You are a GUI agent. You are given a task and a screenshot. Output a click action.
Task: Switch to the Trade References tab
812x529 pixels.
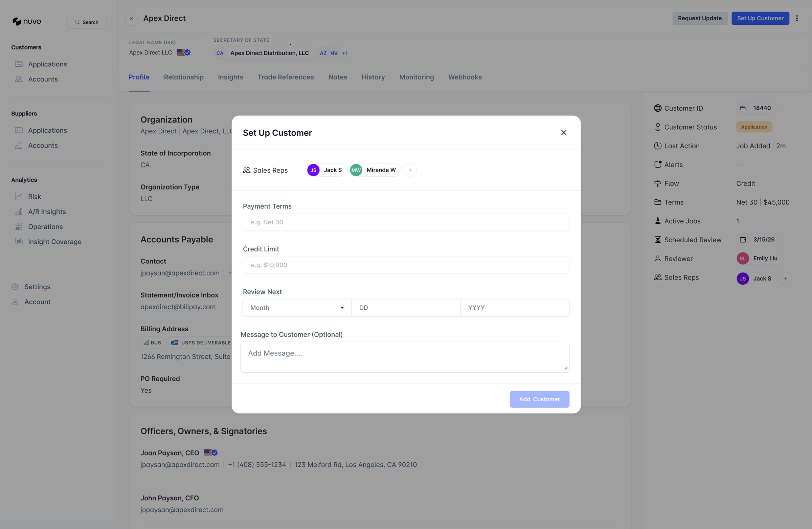tap(286, 77)
